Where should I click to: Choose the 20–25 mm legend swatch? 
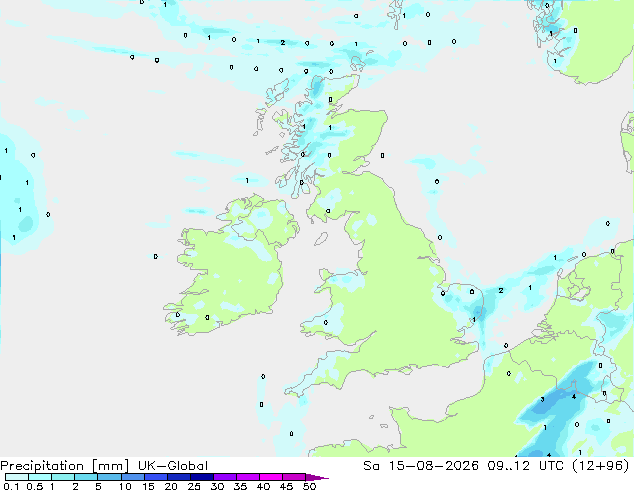pyautogui.click(x=178, y=477)
